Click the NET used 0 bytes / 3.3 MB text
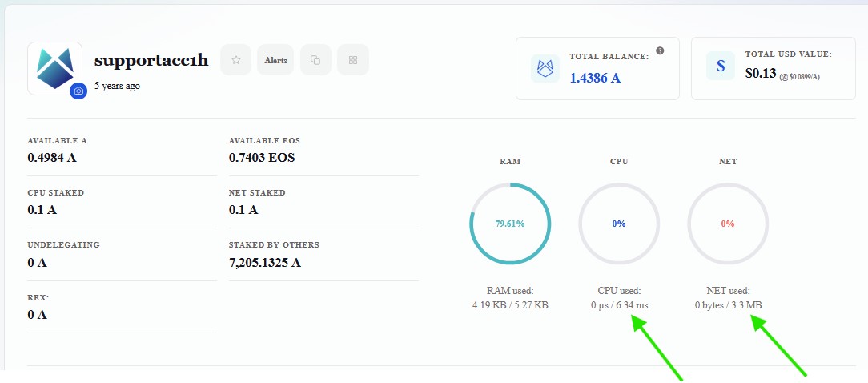 tap(728, 304)
